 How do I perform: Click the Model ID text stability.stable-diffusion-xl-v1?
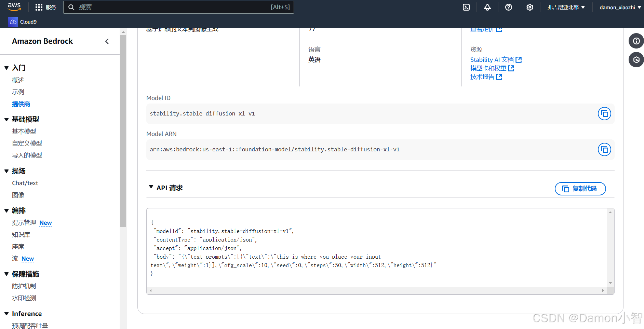pyautogui.click(x=202, y=113)
